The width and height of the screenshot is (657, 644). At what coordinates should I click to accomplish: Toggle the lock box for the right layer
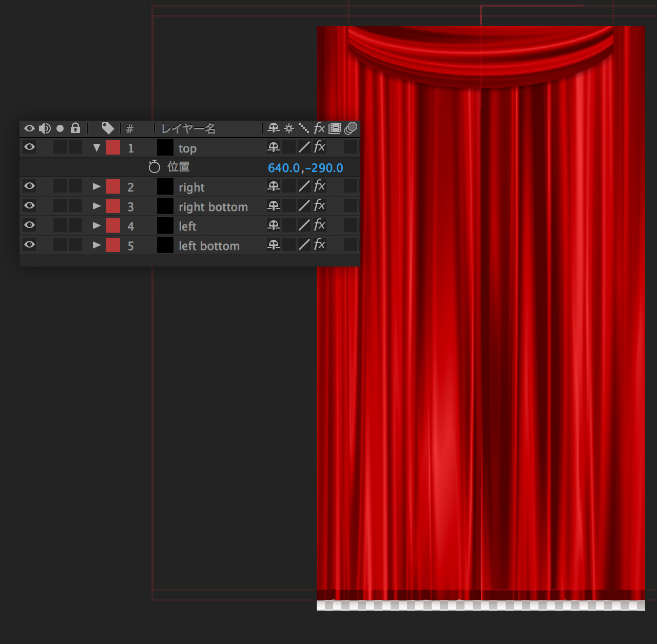tap(75, 186)
